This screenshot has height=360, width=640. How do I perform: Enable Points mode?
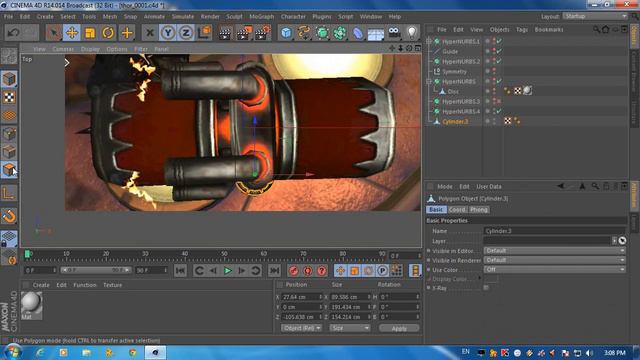tap(9, 133)
